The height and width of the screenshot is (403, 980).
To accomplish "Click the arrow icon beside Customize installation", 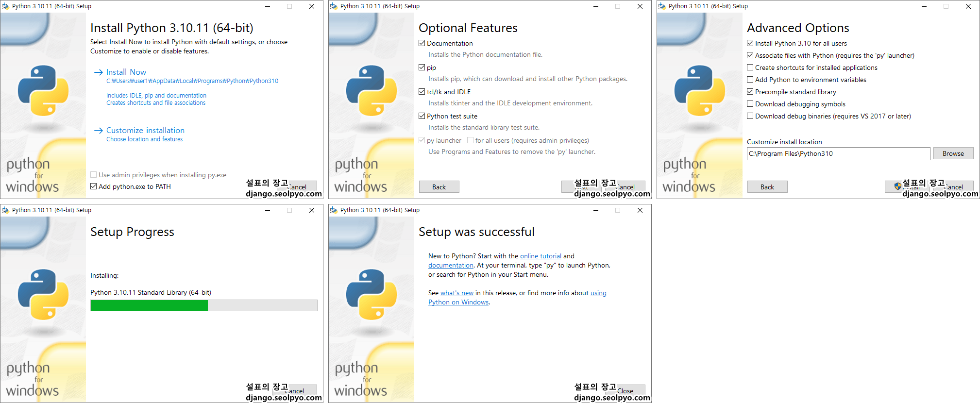I will click(x=98, y=131).
